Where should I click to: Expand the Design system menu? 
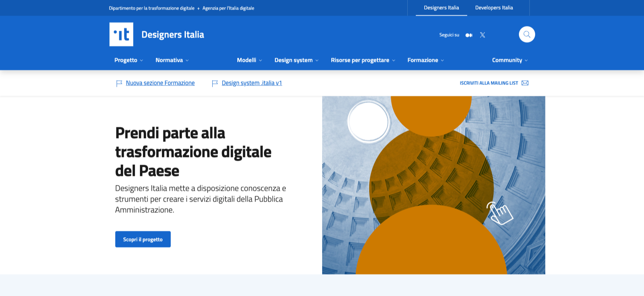tap(296, 60)
